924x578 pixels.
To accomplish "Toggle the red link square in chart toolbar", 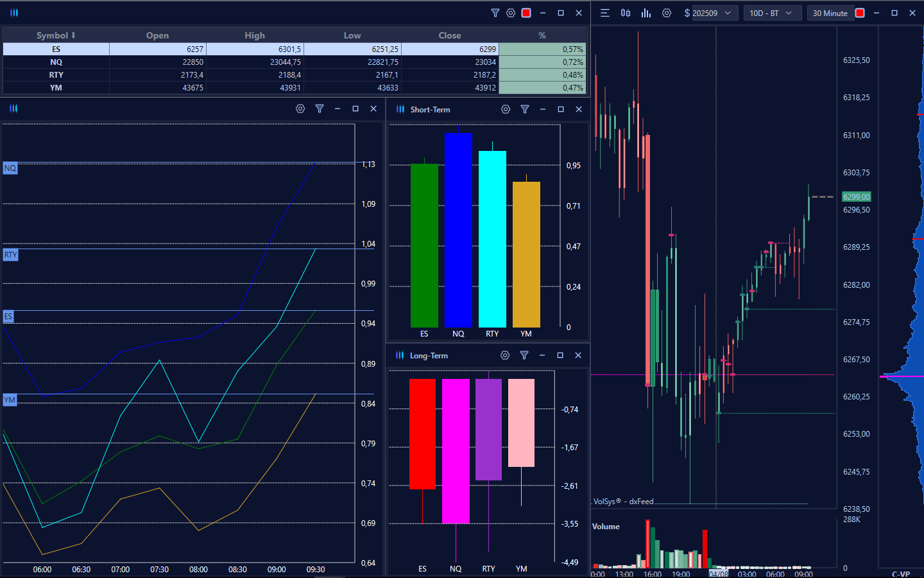I will [860, 13].
